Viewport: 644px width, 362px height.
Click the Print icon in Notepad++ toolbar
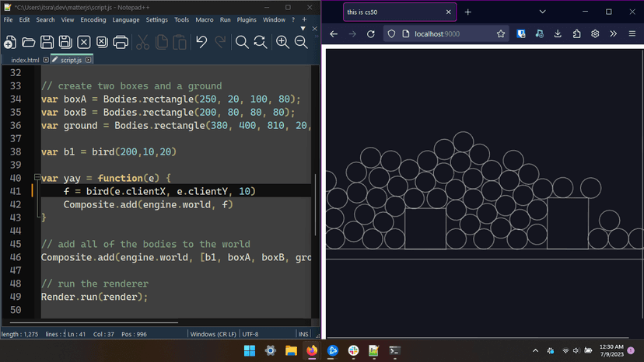pos(121,43)
